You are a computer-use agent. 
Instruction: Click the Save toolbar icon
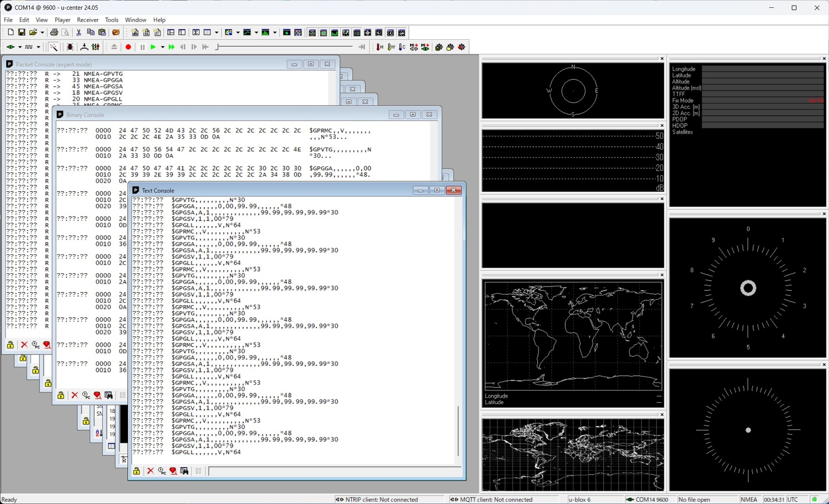22,32
